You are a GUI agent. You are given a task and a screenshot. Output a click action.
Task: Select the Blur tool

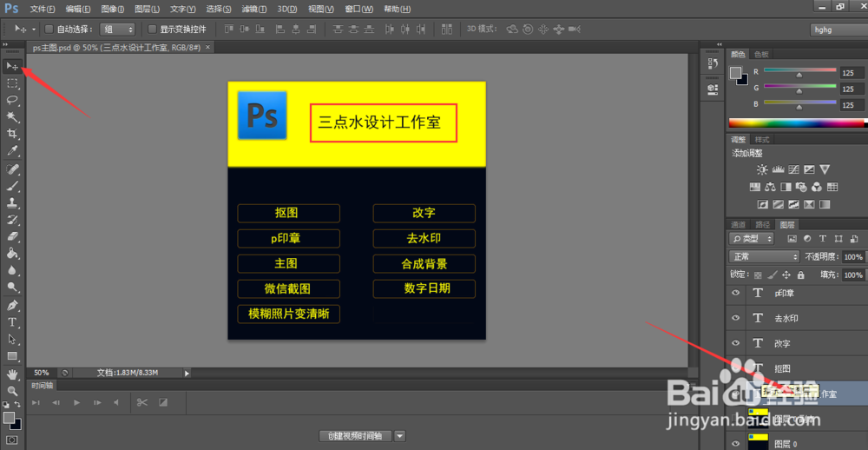coord(12,270)
